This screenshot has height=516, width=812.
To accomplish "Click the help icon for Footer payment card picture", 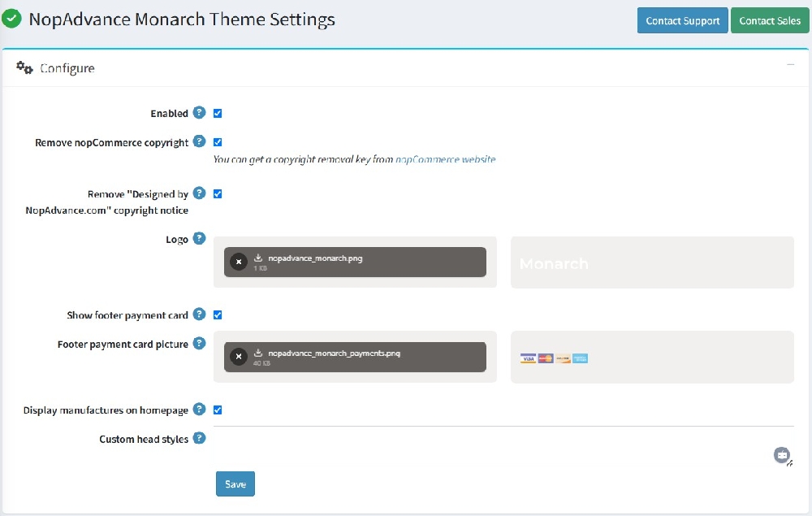I will click(200, 344).
